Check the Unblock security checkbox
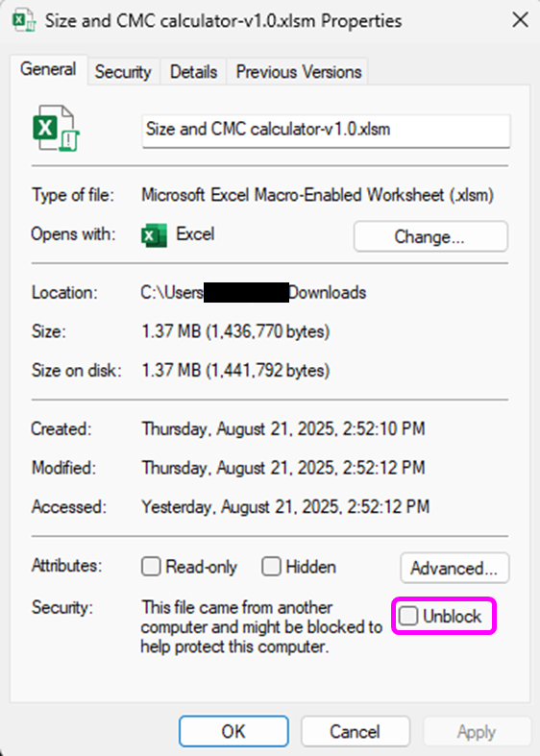 pyautogui.click(x=408, y=616)
